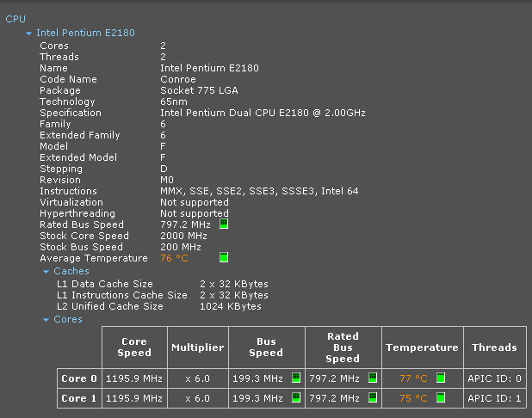Click the Extended Model label

point(78,157)
